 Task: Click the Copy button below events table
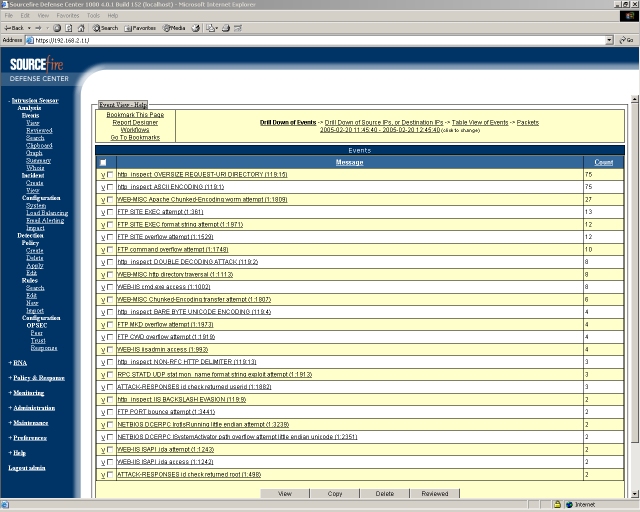click(335, 494)
